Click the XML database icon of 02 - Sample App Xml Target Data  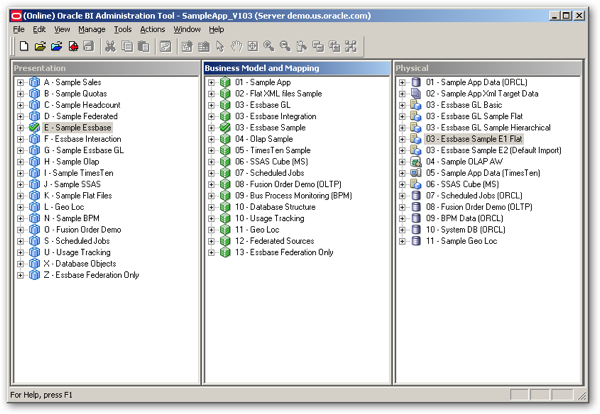416,93
